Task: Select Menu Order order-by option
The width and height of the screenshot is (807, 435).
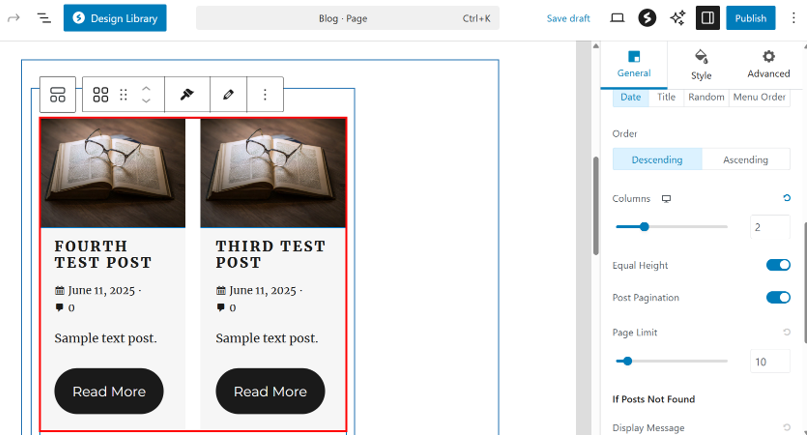Action: tap(759, 97)
